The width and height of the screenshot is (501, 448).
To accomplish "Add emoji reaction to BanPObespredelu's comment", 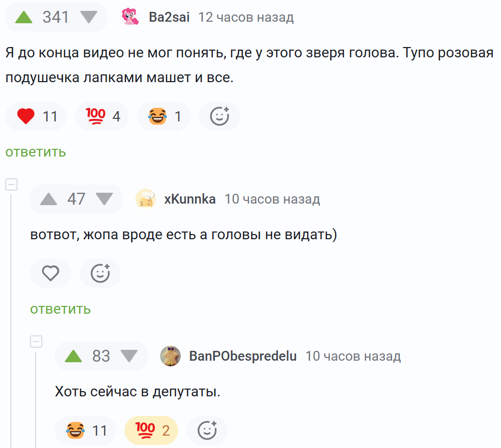I will [207, 430].
